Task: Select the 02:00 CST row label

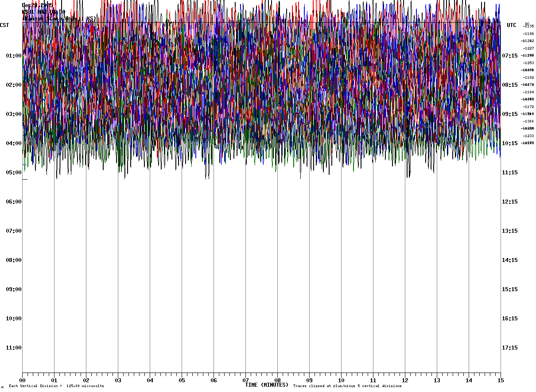Action: 14,85
